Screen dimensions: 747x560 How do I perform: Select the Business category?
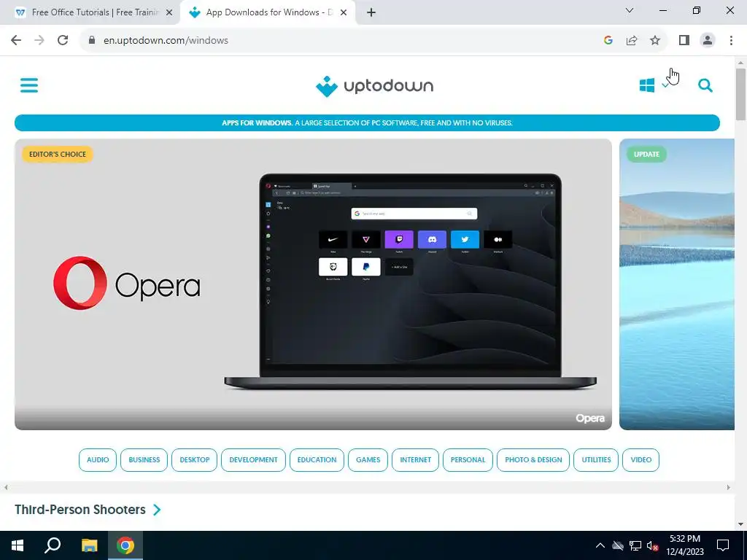point(144,460)
